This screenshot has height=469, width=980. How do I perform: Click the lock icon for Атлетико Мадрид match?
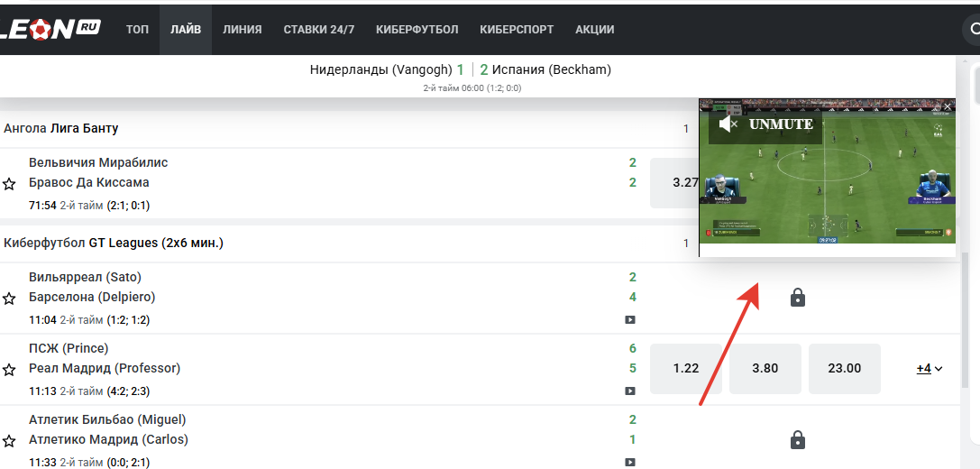click(x=798, y=439)
